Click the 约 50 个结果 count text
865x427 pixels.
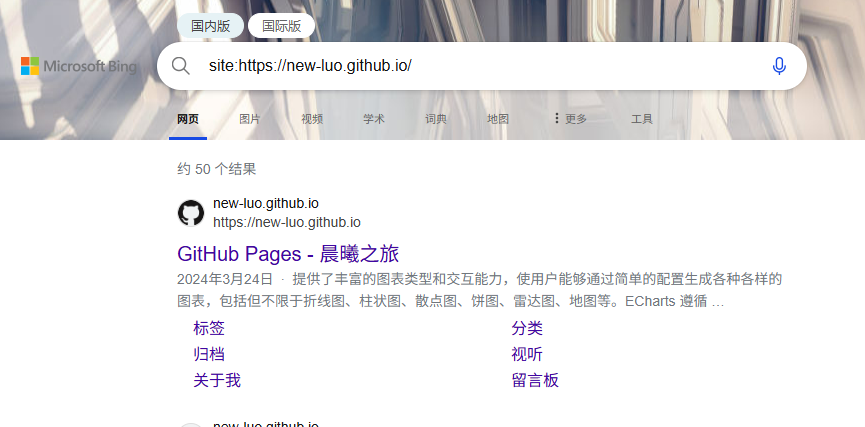pos(217,169)
